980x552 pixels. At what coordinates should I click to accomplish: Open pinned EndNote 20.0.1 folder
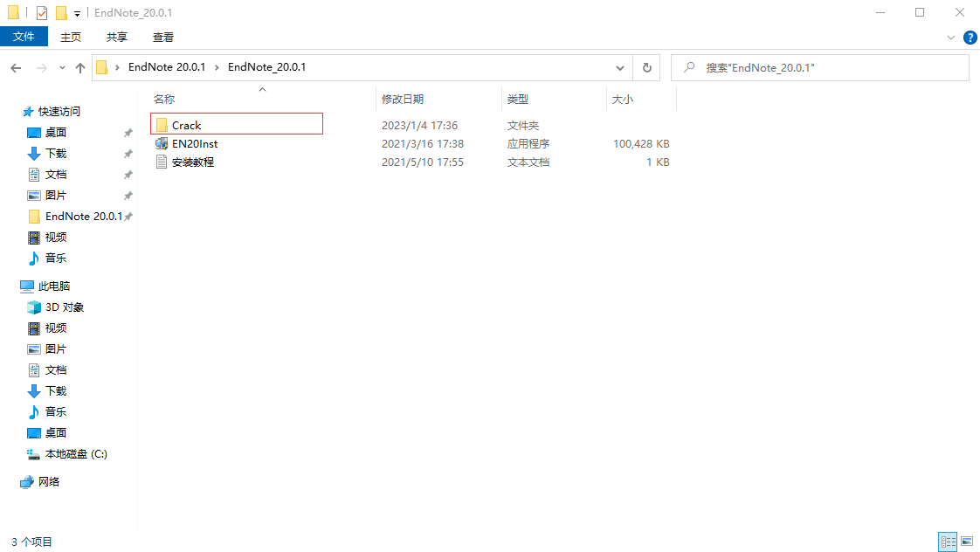[83, 217]
